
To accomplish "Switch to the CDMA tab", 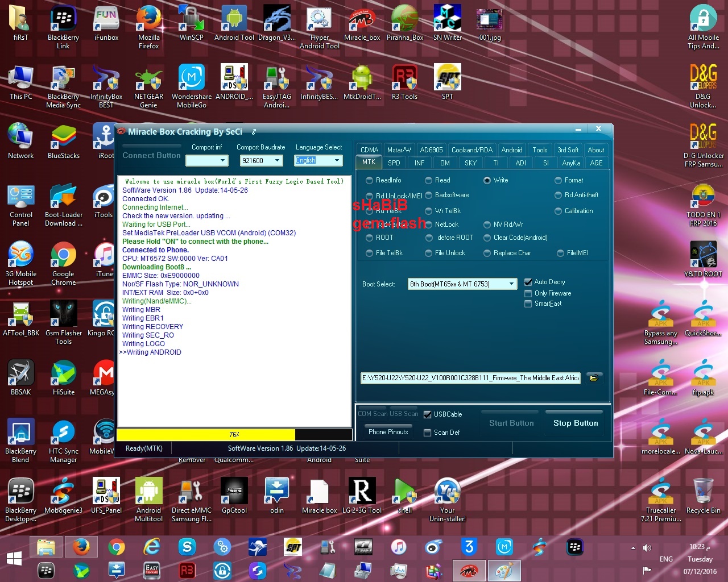I will point(369,150).
